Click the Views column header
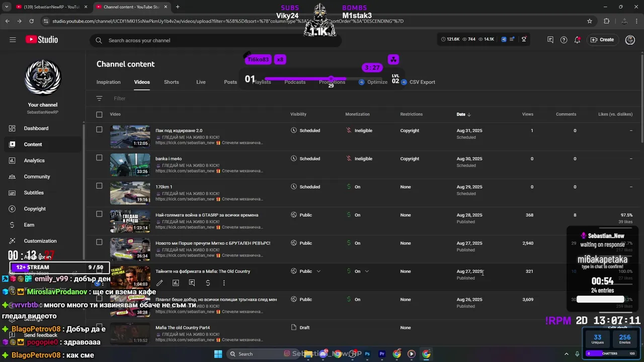The height and width of the screenshot is (362, 644). coord(527,114)
